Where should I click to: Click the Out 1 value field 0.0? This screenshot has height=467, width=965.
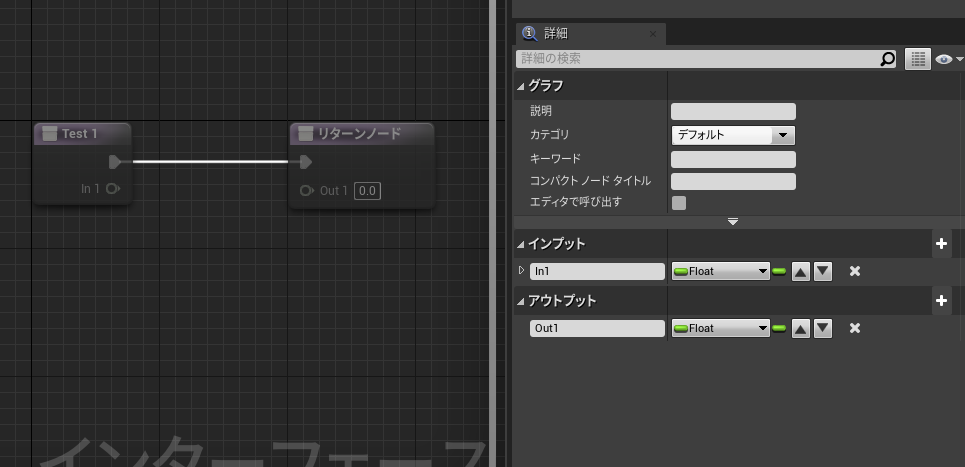[x=367, y=191]
